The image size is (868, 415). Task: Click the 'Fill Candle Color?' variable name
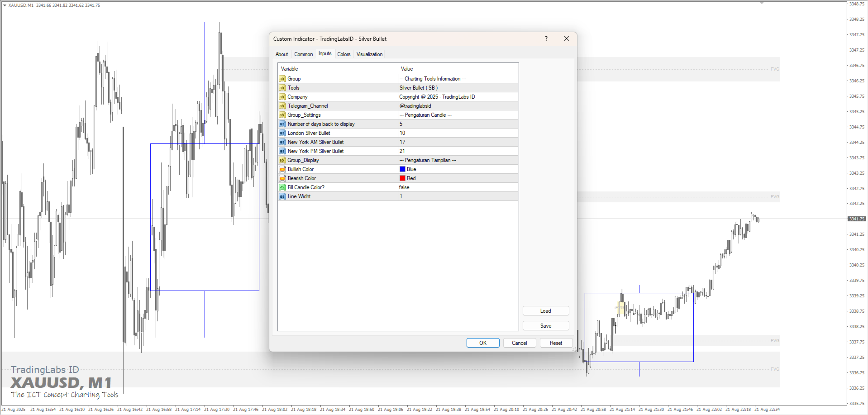[x=306, y=187]
